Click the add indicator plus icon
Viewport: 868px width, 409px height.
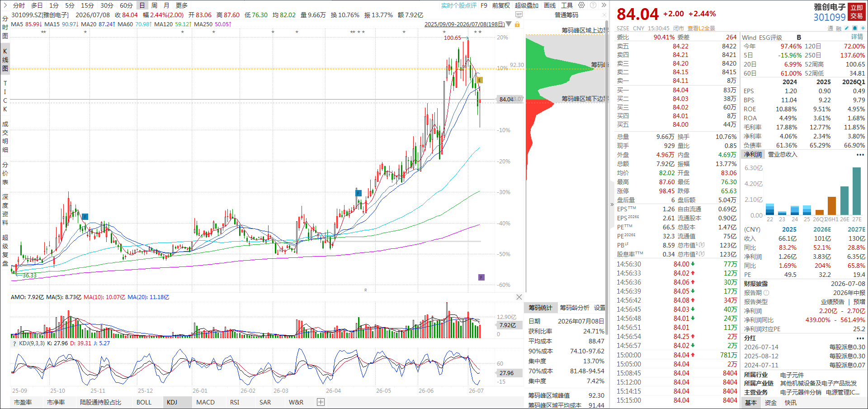[x=321, y=402]
